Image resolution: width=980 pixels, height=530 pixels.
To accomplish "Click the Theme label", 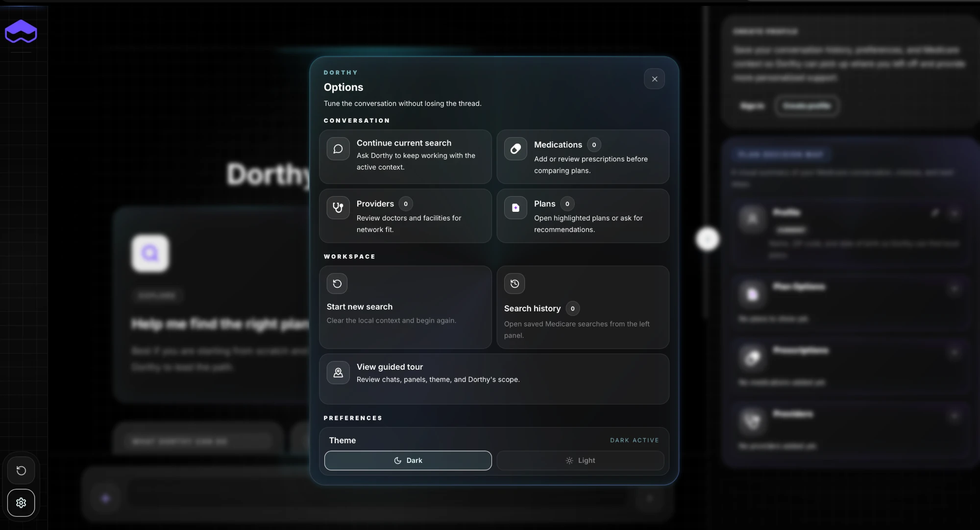I will point(343,440).
